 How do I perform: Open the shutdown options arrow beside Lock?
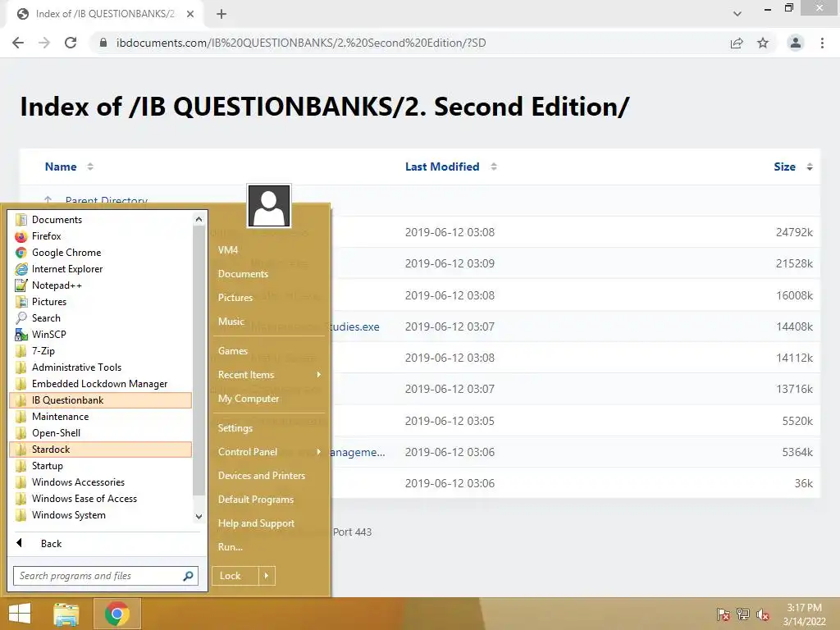267,576
